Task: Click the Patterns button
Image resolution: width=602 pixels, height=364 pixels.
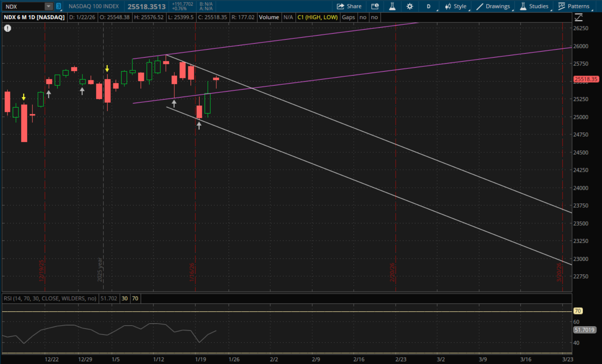Action: (574, 6)
